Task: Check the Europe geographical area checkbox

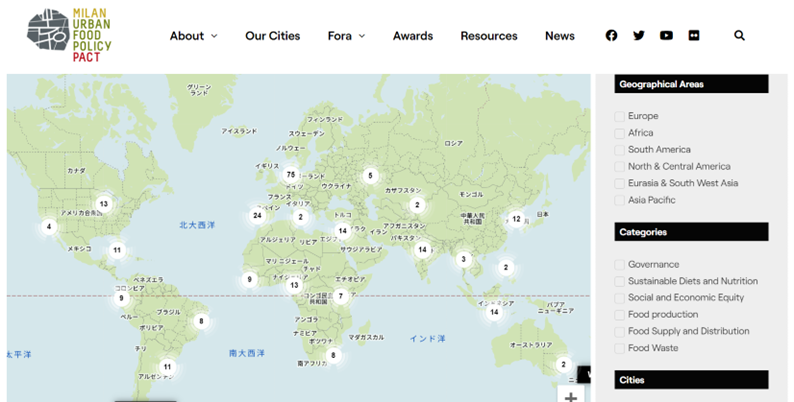Action: (620, 116)
